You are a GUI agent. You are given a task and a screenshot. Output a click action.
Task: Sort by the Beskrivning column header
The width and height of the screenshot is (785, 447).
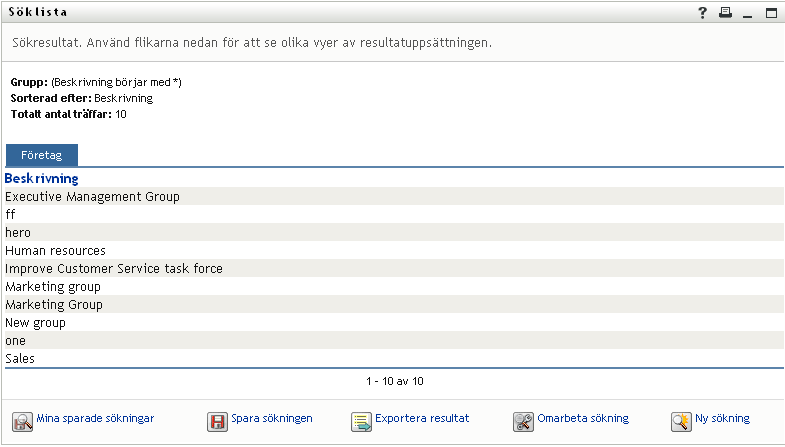(x=42, y=179)
